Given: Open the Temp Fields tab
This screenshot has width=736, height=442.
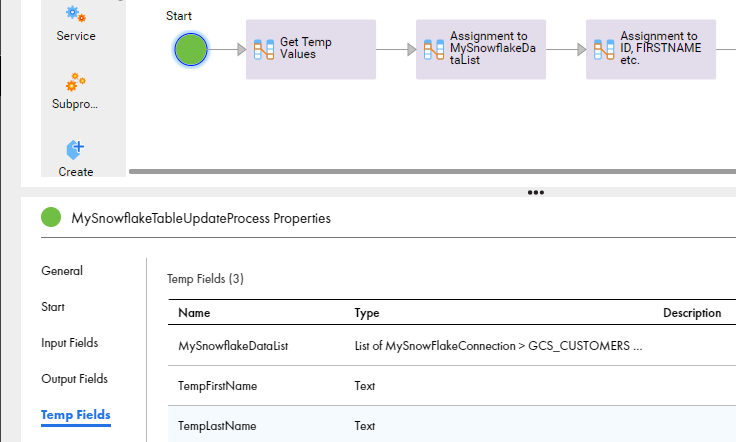Looking at the screenshot, I should (76, 415).
